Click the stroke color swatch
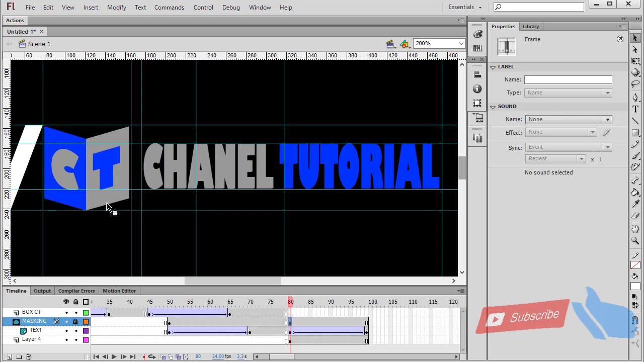This screenshot has height=362, width=644. tap(635, 265)
